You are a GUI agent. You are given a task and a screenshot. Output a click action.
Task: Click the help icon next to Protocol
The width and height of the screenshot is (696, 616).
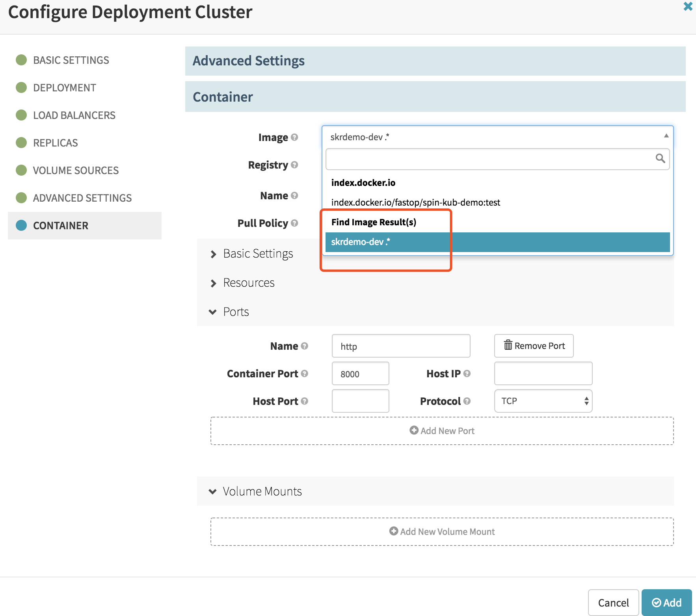pos(467,401)
